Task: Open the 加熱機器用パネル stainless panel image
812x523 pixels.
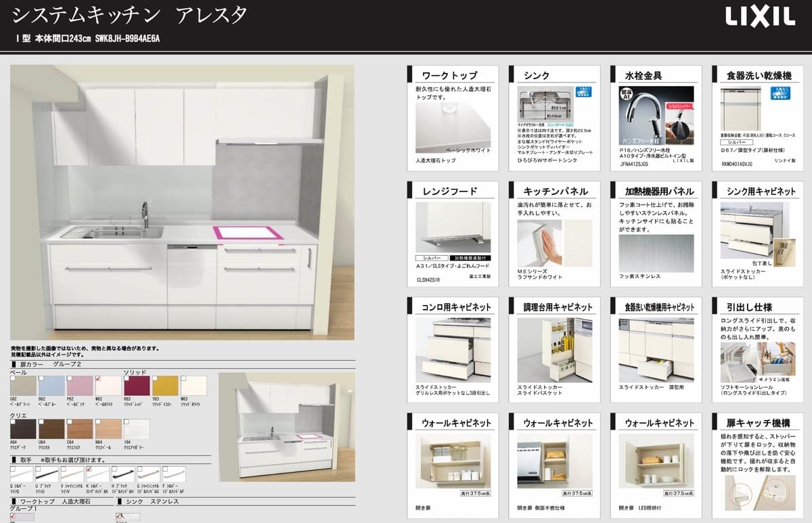Action: [657, 253]
